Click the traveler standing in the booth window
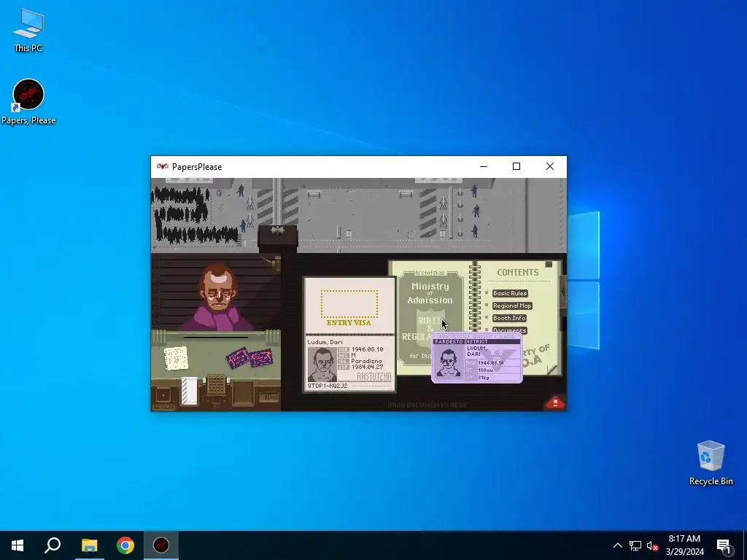The image size is (747, 560). 219,297
